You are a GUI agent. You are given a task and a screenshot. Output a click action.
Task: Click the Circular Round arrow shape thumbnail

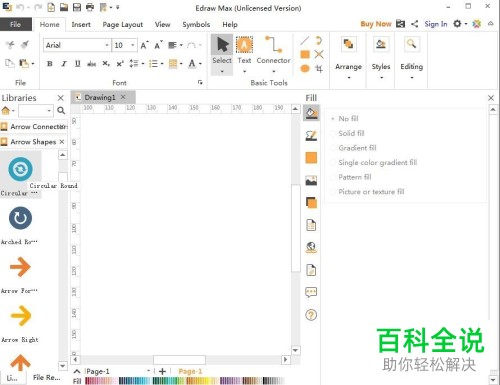[20, 168]
